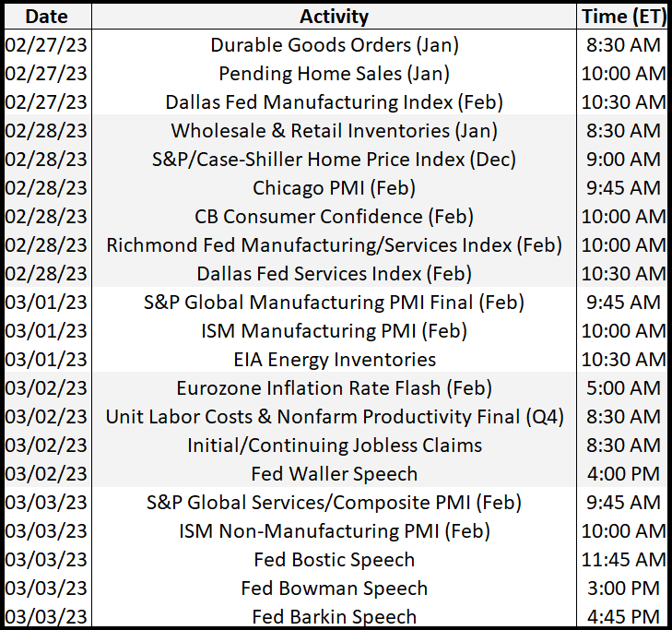Click the Durable Goods Orders (Jan) cell
Viewport: 672px width, 630px height.
[335, 45]
